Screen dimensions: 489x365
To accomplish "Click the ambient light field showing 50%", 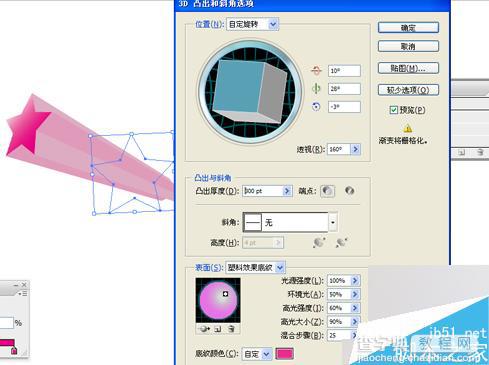I will tap(339, 294).
